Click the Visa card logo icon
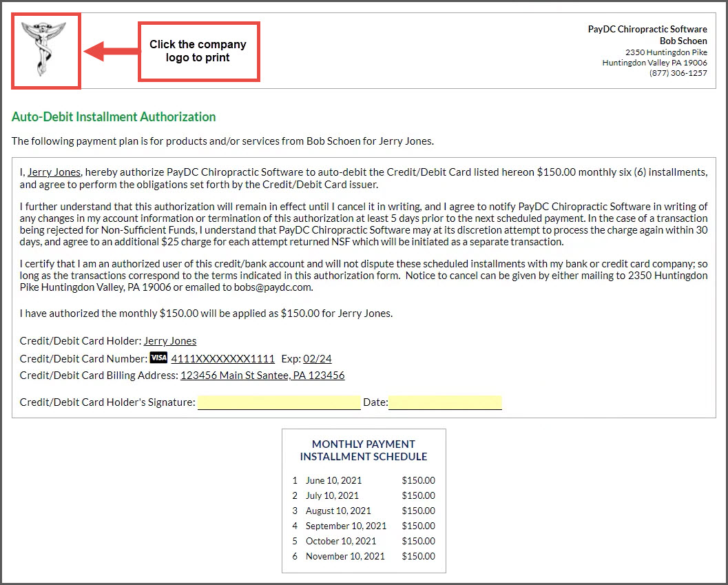Image resolution: width=728 pixels, height=585 pixels. click(x=159, y=358)
